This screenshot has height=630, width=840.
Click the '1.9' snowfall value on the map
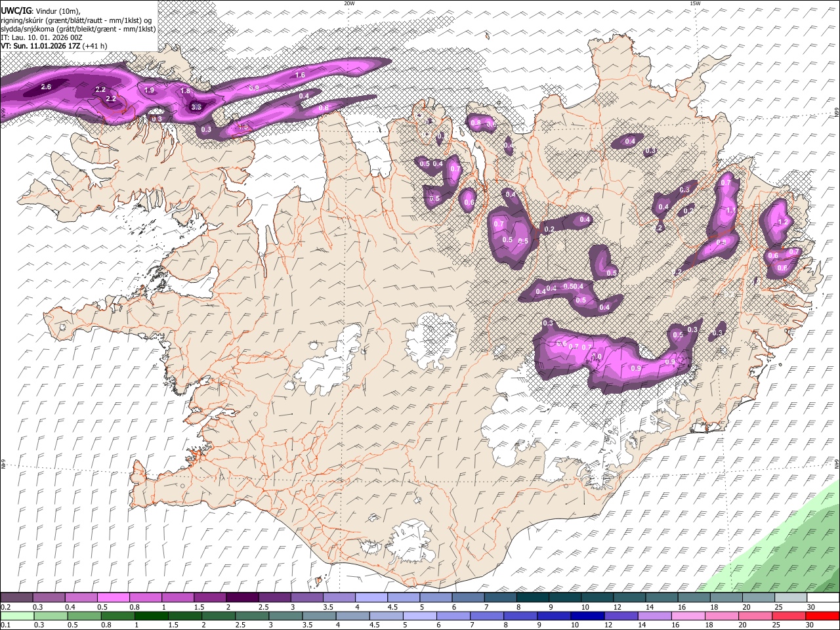click(149, 90)
